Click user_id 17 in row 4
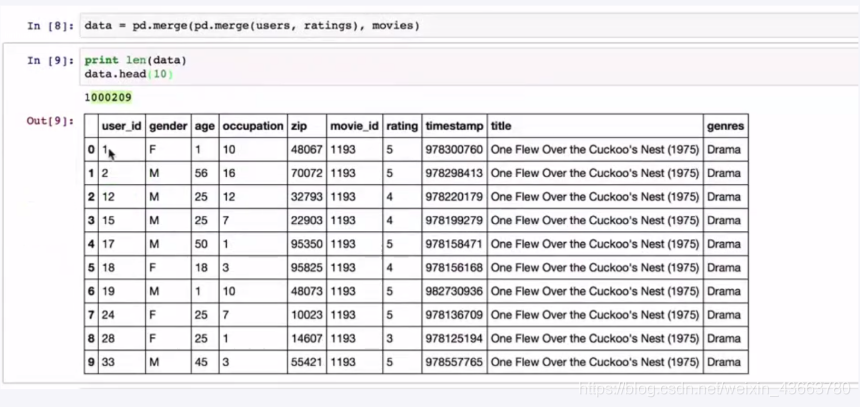860x407 pixels. point(108,244)
